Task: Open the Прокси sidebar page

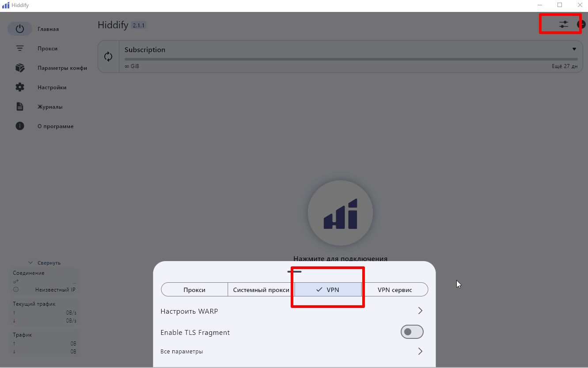Action: point(48,49)
